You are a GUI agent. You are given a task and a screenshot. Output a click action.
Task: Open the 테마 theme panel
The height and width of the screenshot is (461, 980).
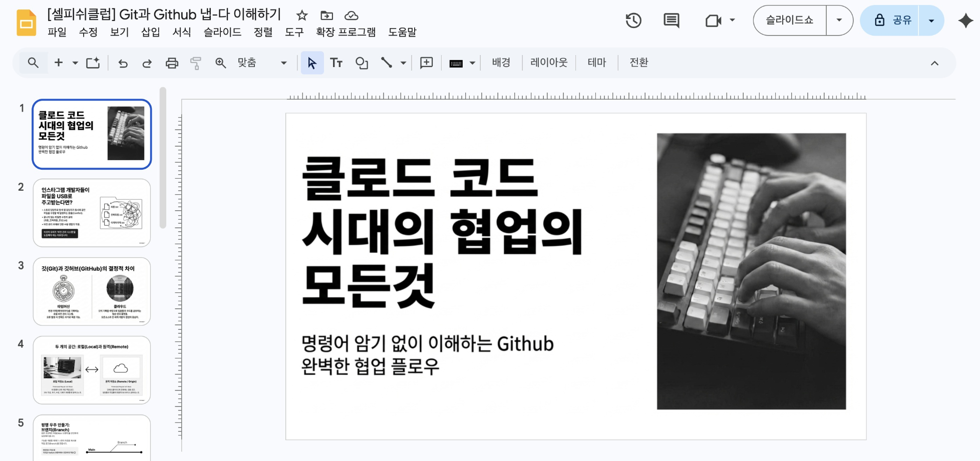coord(596,63)
